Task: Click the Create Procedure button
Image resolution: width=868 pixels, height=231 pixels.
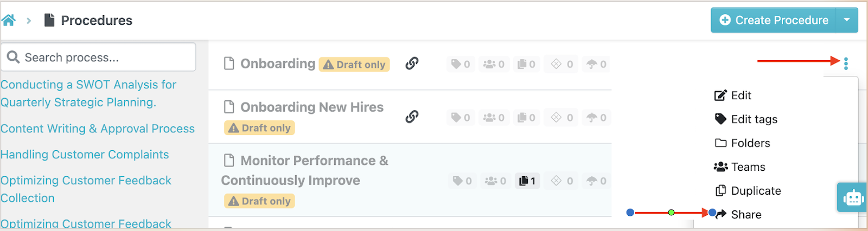Action: pos(774,20)
